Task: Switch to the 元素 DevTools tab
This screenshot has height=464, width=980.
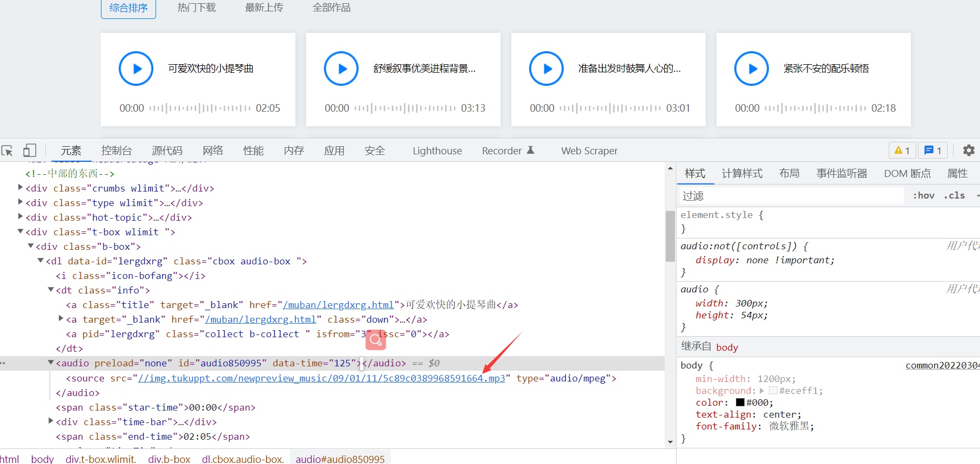Action: 71,151
